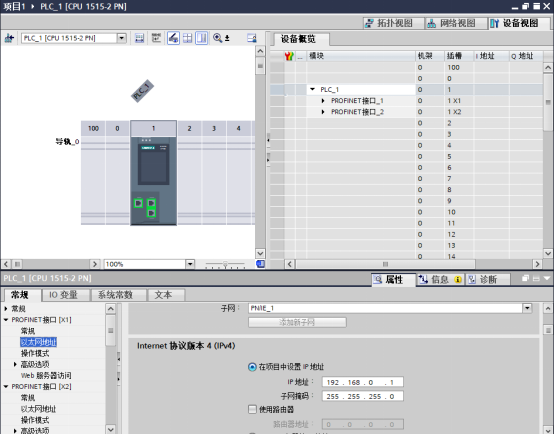554x435 pixels.
Task: Select the 设备概览 tab
Action: pyautogui.click(x=301, y=39)
